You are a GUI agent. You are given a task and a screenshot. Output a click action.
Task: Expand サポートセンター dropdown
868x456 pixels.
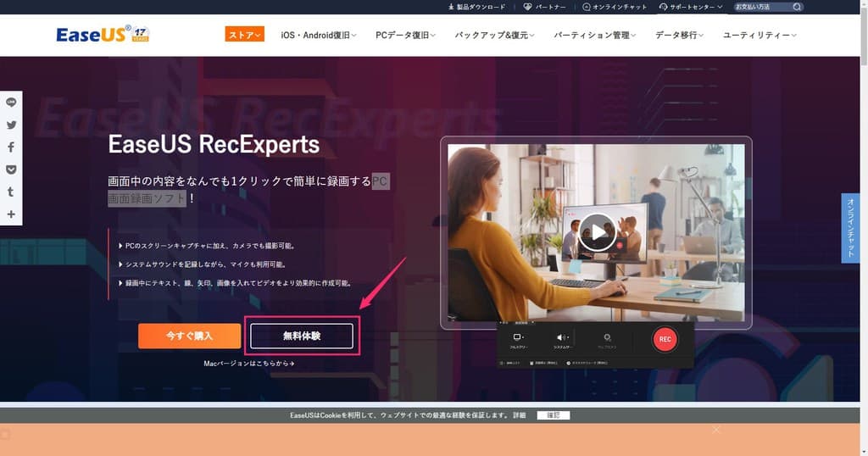(690, 7)
